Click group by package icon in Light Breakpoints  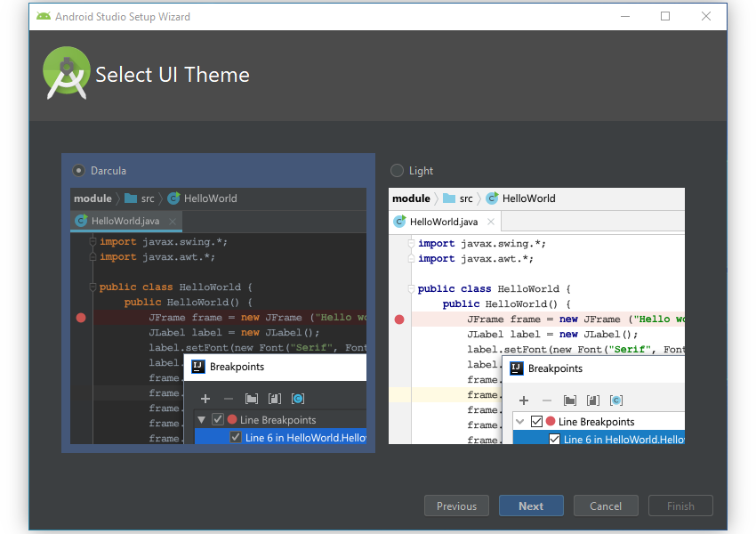[x=570, y=400]
